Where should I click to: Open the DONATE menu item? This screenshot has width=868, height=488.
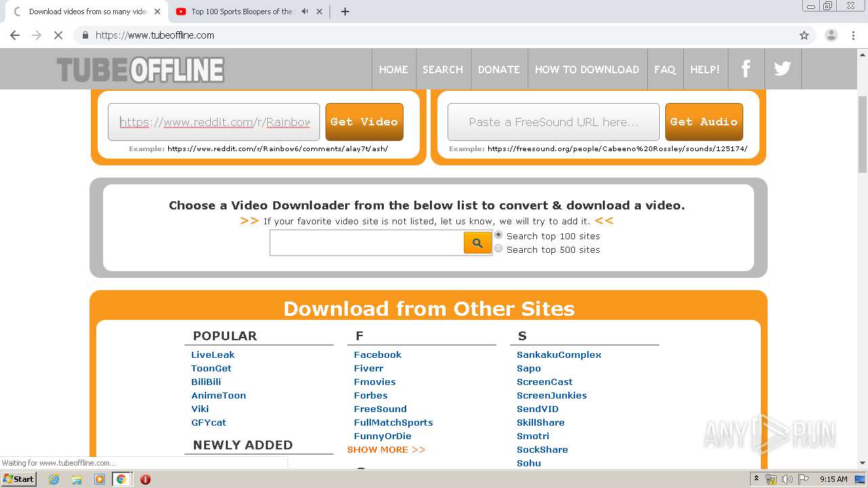coord(498,69)
